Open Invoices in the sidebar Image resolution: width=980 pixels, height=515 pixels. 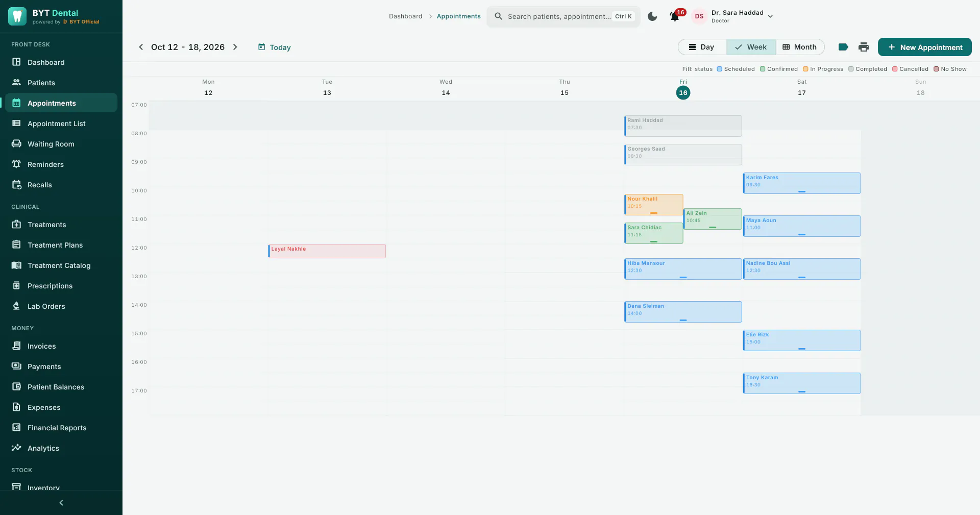pyautogui.click(x=61, y=346)
